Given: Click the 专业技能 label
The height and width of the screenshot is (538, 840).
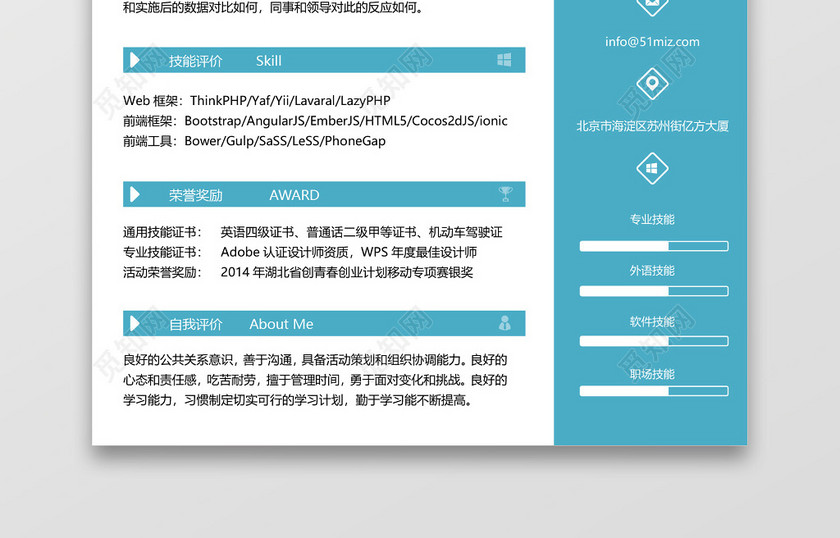Looking at the screenshot, I should [652, 219].
